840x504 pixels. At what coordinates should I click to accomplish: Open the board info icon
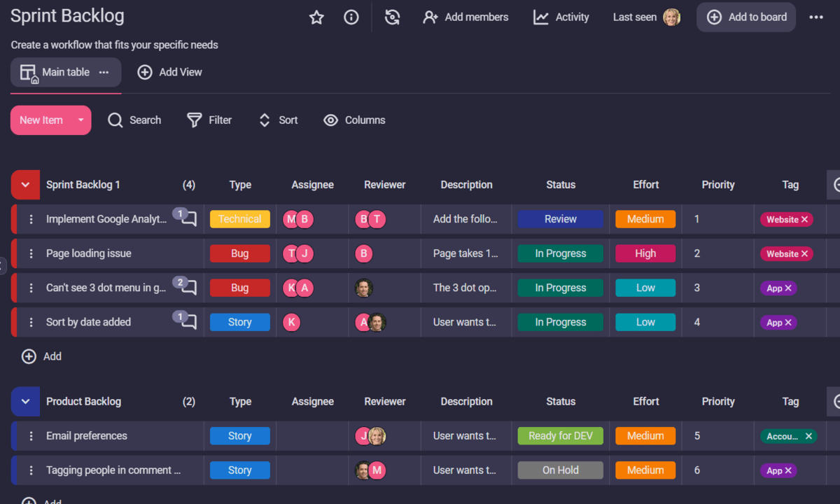351,17
